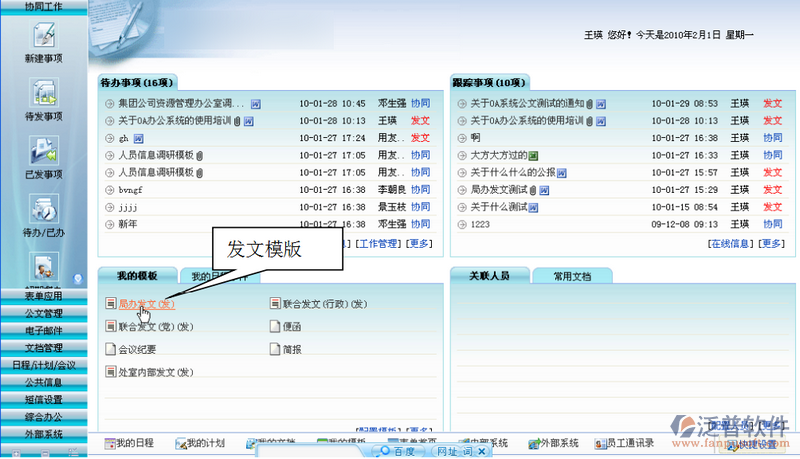The width and height of the screenshot is (800, 459).
Task: Expand the 日程/计划/会议 sidebar section
Action: coord(43,364)
